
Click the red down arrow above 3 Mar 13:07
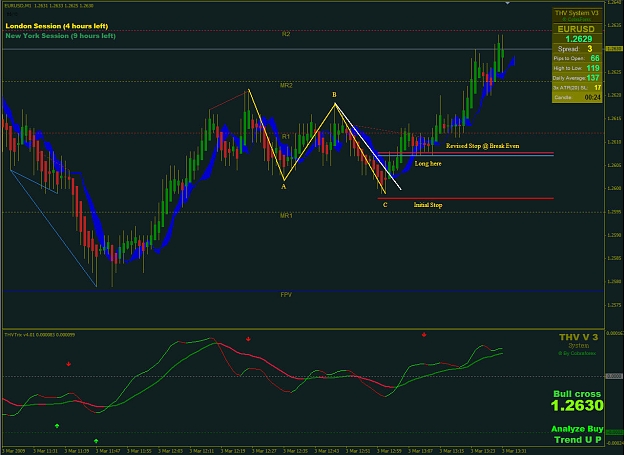point(424,335)
